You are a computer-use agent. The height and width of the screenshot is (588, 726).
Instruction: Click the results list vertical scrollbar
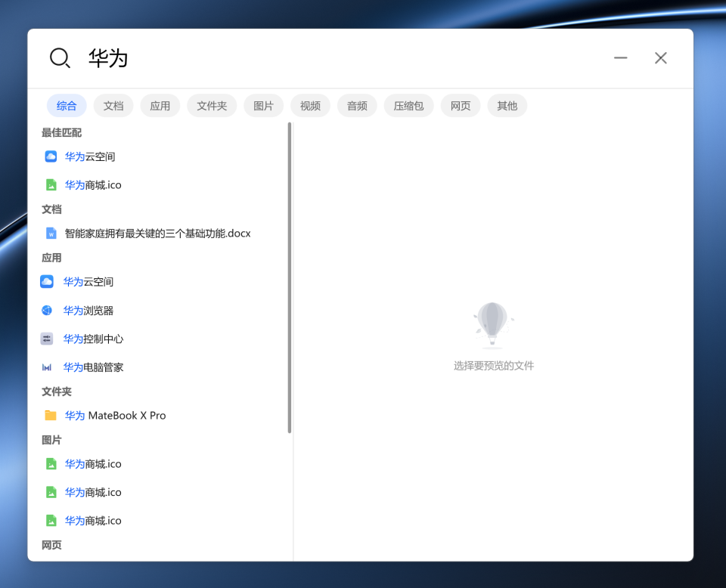click(x=290, y=277)
